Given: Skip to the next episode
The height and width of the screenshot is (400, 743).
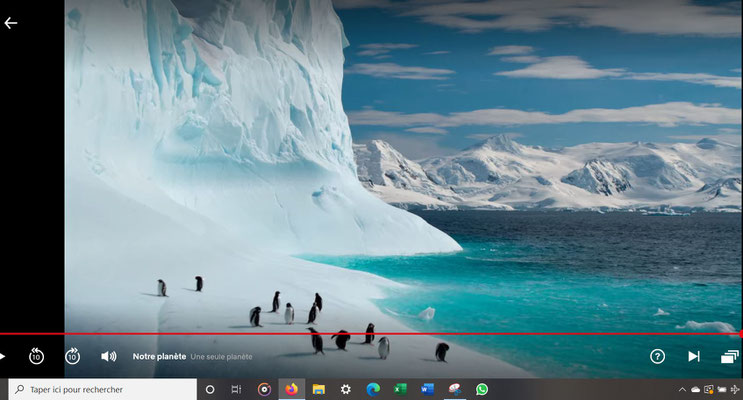Looking at the screenshot, I should tap(694, 356).
